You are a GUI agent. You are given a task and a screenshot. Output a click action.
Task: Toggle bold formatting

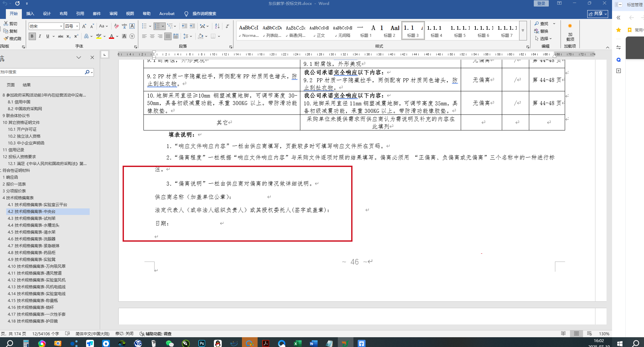point(32,36)
